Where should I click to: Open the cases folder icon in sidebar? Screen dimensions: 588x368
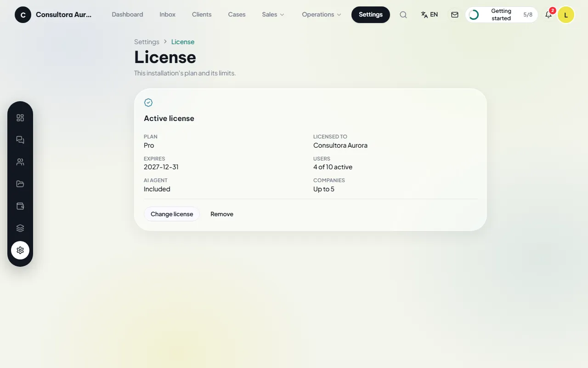click(x=20, y=184)
